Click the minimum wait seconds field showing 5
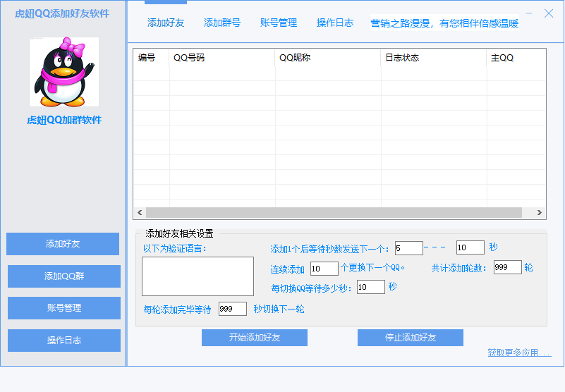This screenshot has width=565, height=392. pos(409,248)
